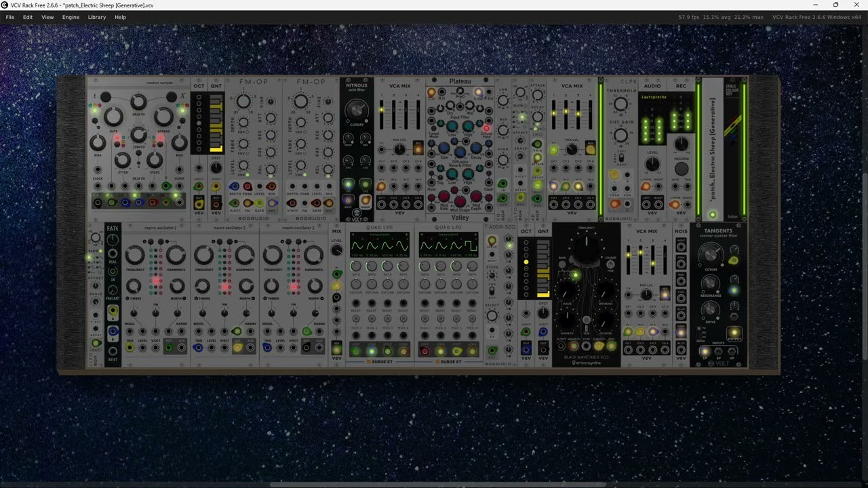Click the leftmost macro oscillator FREQUENCY knob
The image size is (868, 488).
135,256
